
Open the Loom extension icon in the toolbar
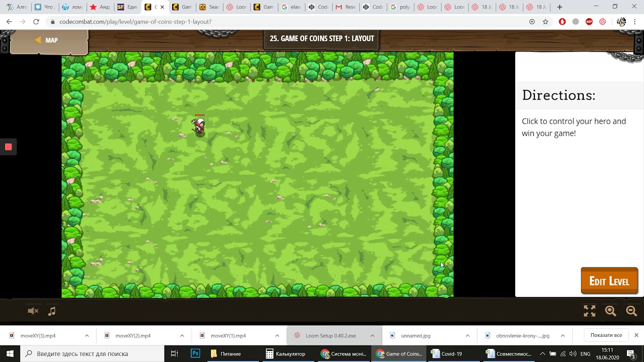(x=603, y=22)
